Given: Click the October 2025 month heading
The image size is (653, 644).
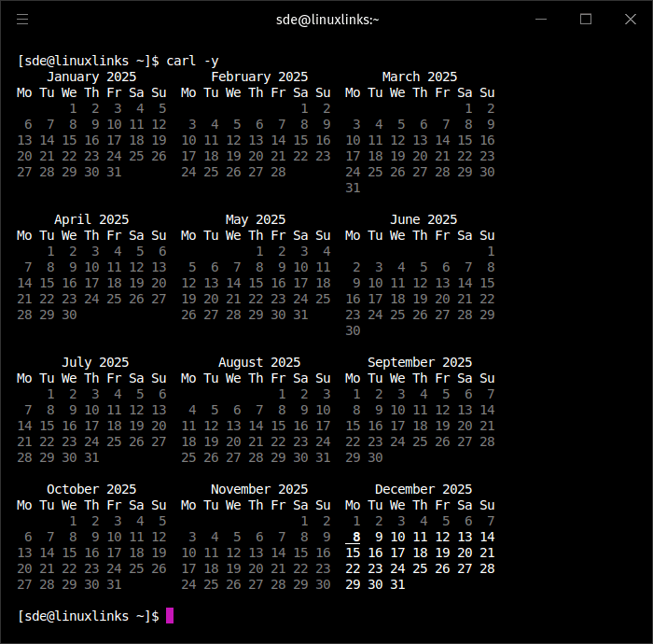Looking at the screenshot, I should (91, 489).
